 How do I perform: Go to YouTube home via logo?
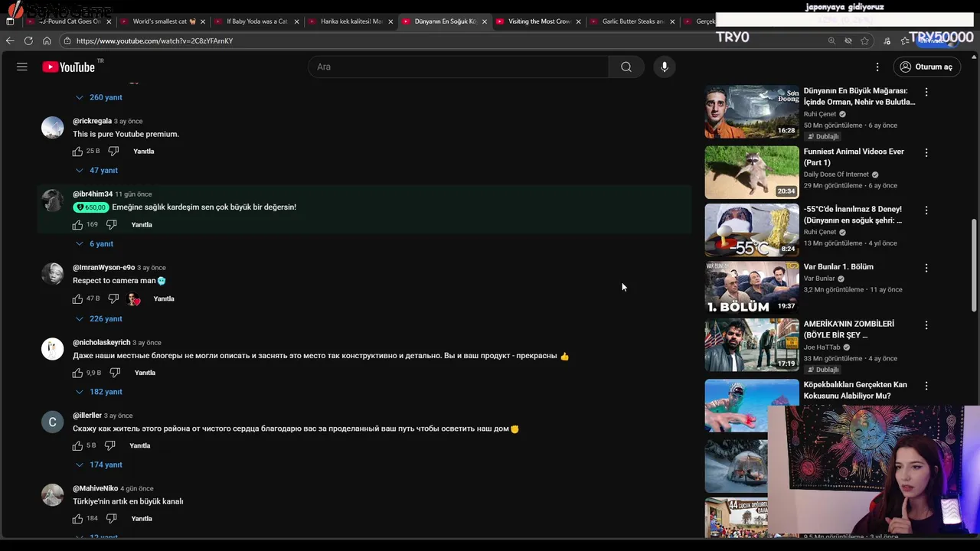[69, 67]
